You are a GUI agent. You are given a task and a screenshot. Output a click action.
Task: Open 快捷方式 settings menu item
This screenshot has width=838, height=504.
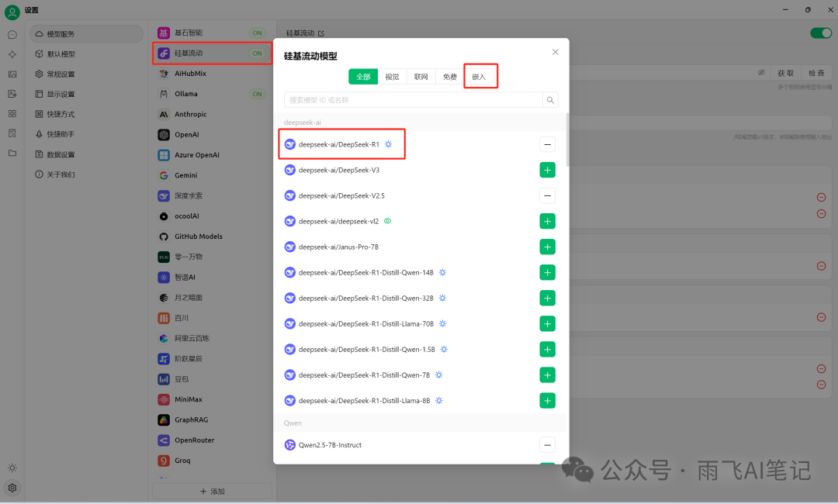click(x=87, y=114)
